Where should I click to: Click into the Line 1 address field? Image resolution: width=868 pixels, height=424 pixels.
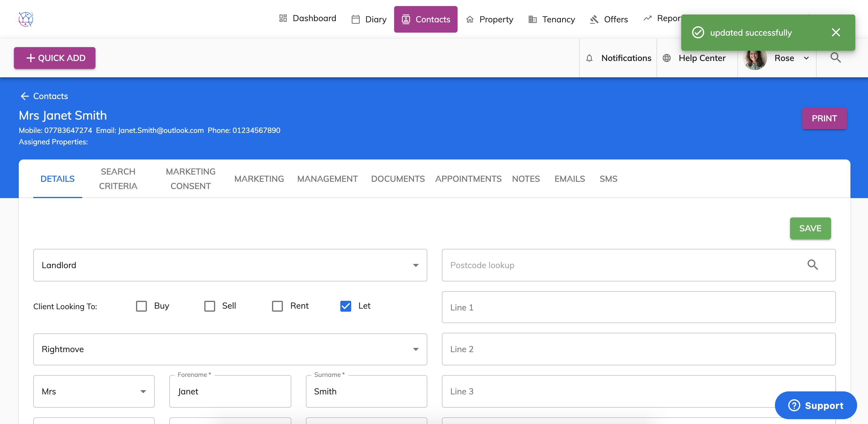click(x=638, y=307)
